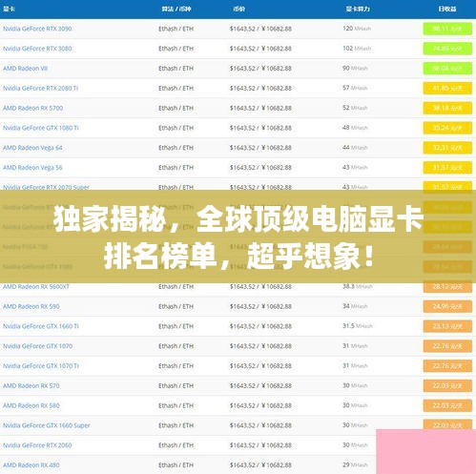The width and height of the screenshot is (476, 474).
Task: Open the Nvidia GeForce RTX 3090 link
Action: [37, 29]
